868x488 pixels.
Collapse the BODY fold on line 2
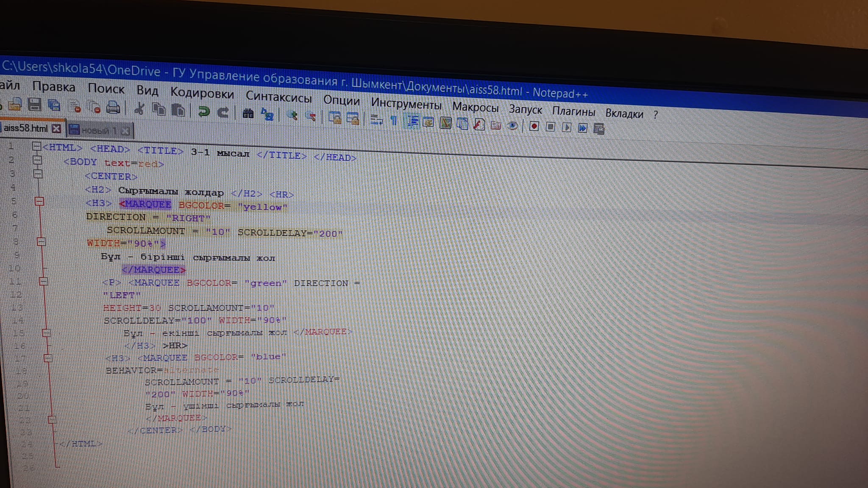click(37, 160)
